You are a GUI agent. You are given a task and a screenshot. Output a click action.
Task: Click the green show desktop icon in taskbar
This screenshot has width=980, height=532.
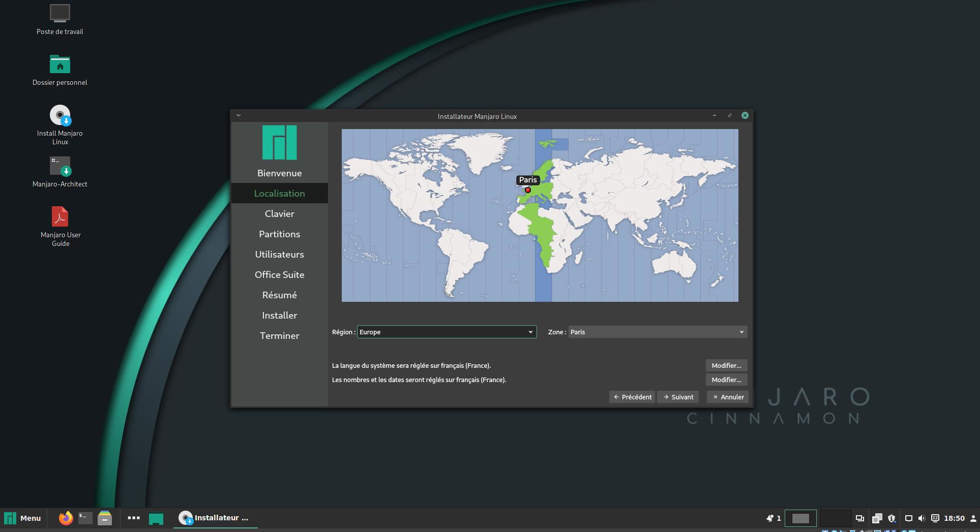pos(156,519)
